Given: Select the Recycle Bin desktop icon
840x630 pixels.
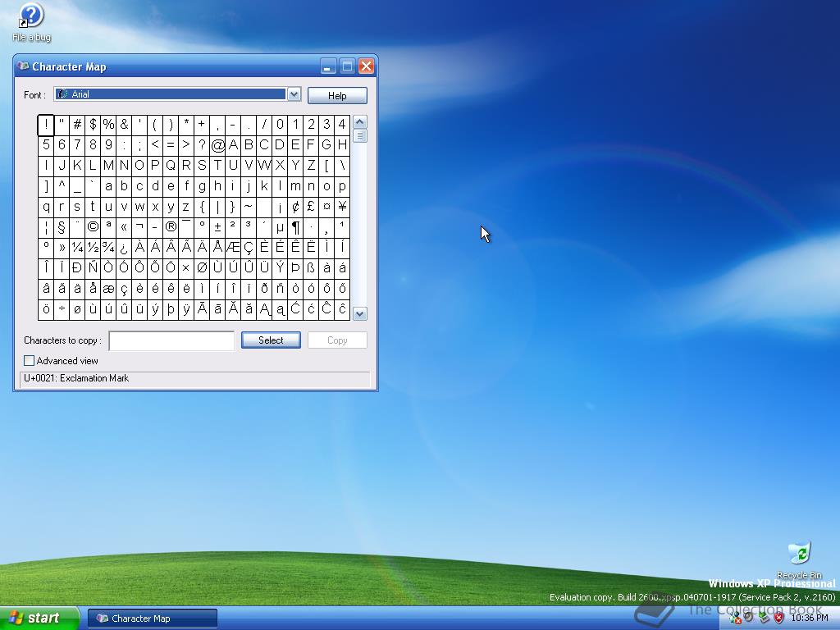Looking at the screenshot, I should [x=799, y=559].
